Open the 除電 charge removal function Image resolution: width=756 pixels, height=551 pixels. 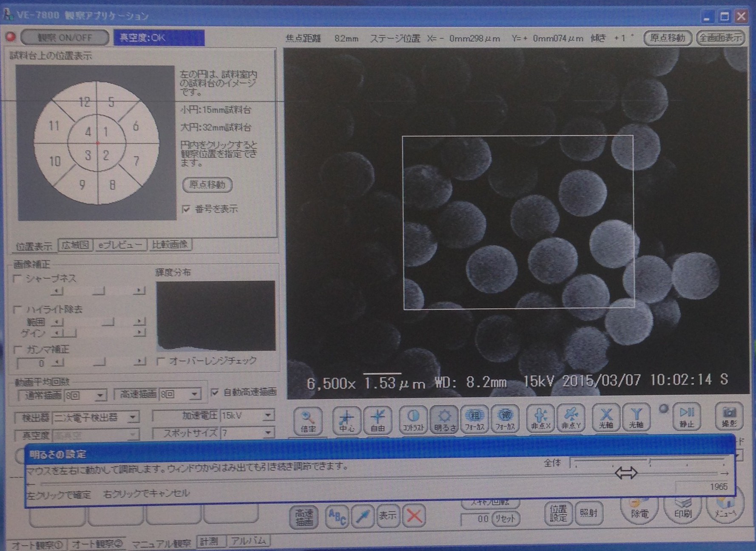[x=639, y=511]
